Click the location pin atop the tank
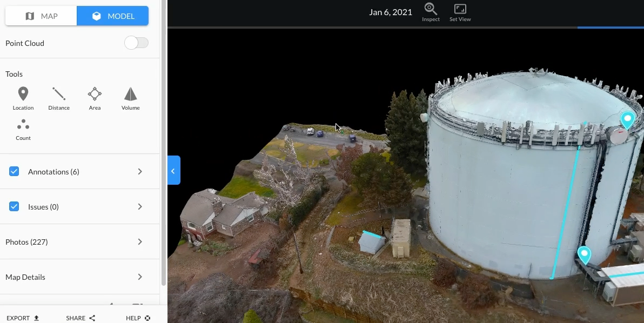The height and width of the screenshot is (323, 644). (627, 120)
